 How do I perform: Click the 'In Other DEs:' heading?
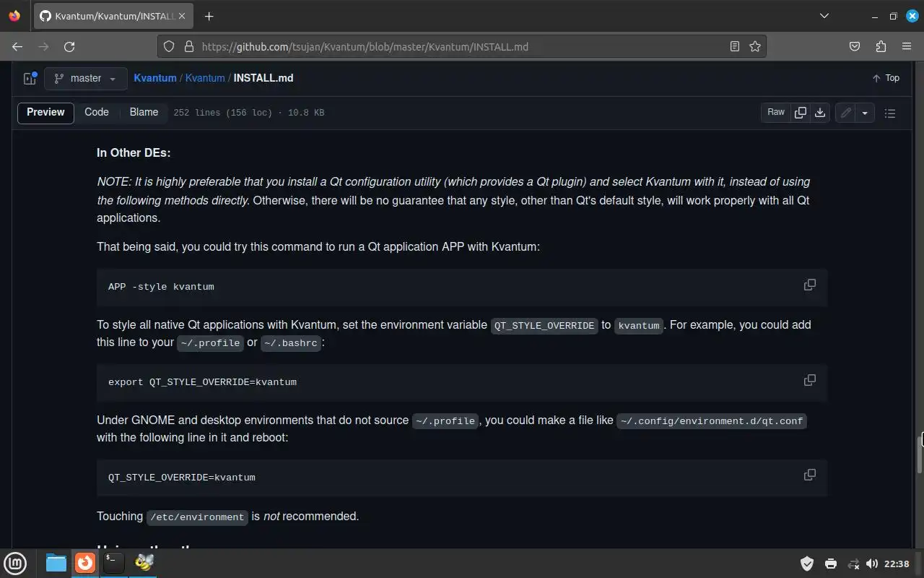(x=134, y=152)
